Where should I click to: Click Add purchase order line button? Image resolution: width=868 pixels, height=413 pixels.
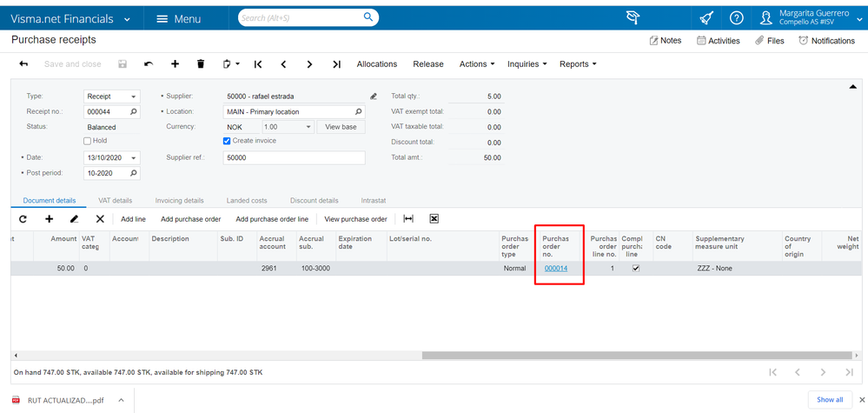(272, 219)
